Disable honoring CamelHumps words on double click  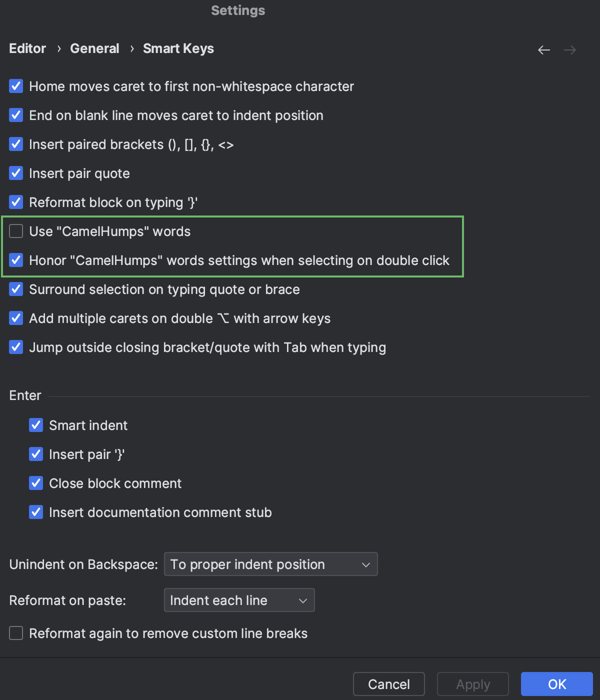[x=16, y=260]
